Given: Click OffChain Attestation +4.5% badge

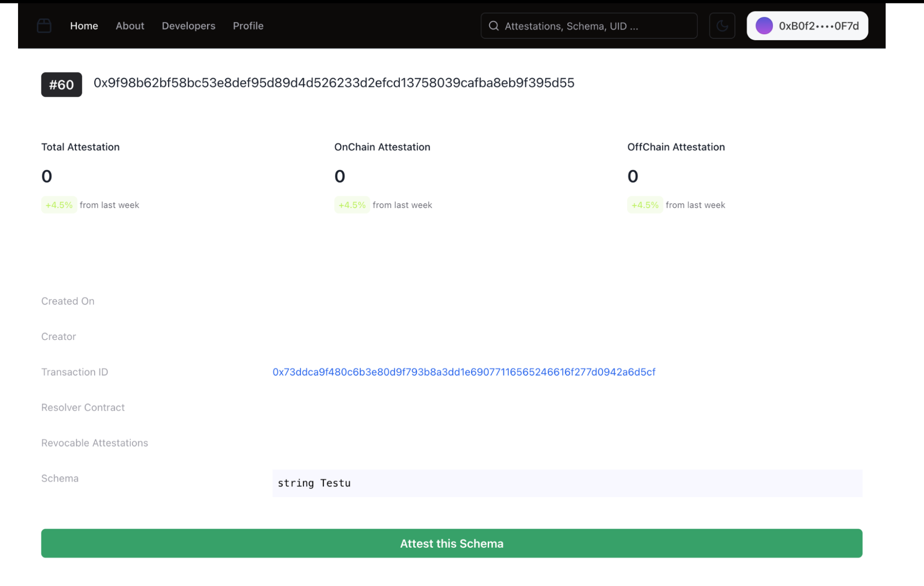Looking at the screenshot, I should click(x=645, y=205).
